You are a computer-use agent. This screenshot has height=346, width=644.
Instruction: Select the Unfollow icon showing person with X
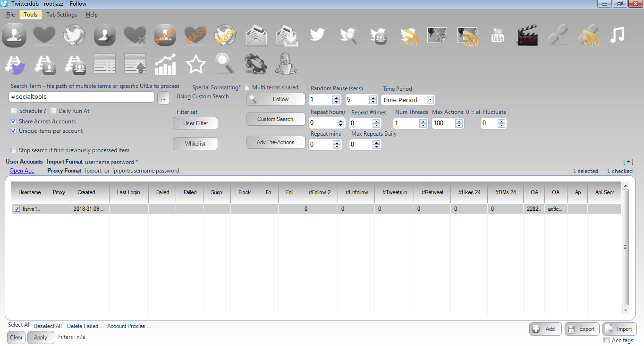105,35
